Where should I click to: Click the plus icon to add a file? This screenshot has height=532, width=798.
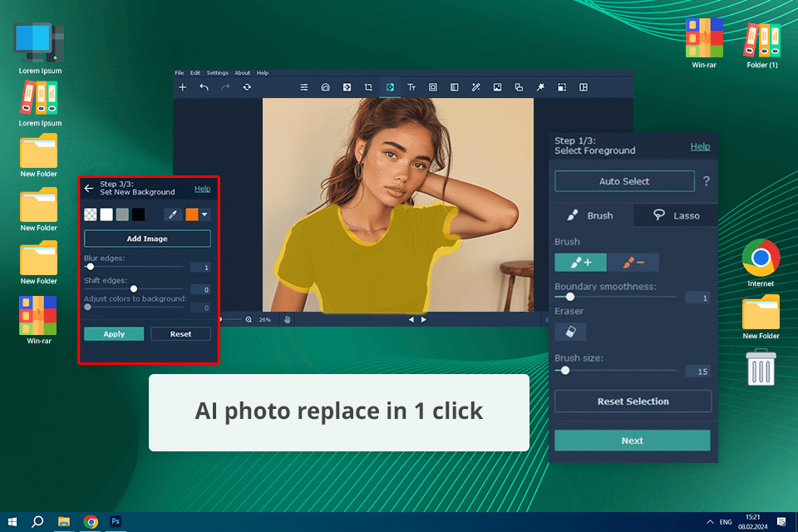click(x=183, y=87)
